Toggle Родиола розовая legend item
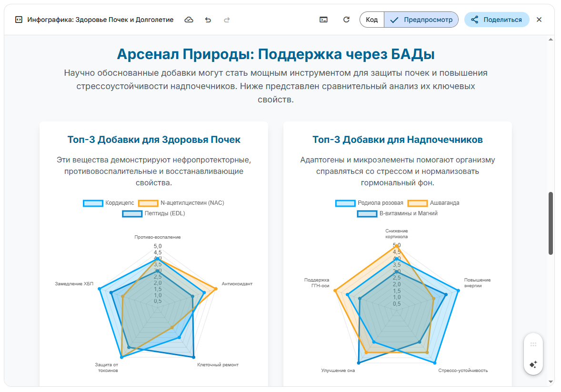The width and height of the screenshot is (561, 392). [370, 203]
